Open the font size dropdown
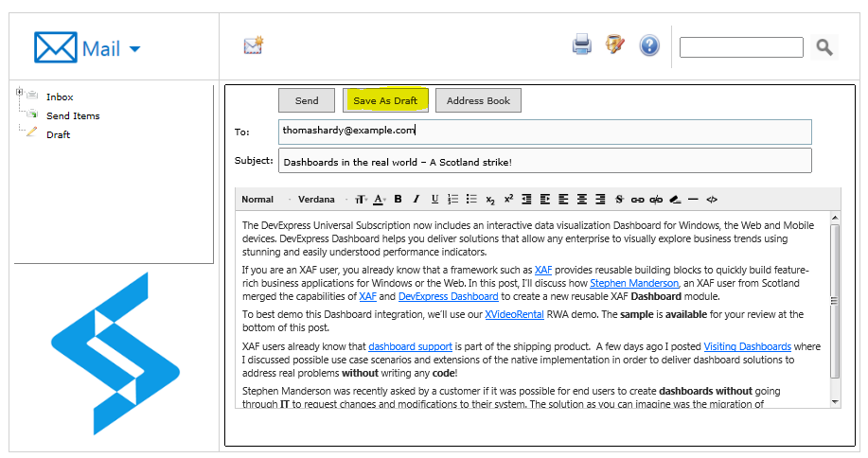Viewport: 868px width, 458px height. 361,200
